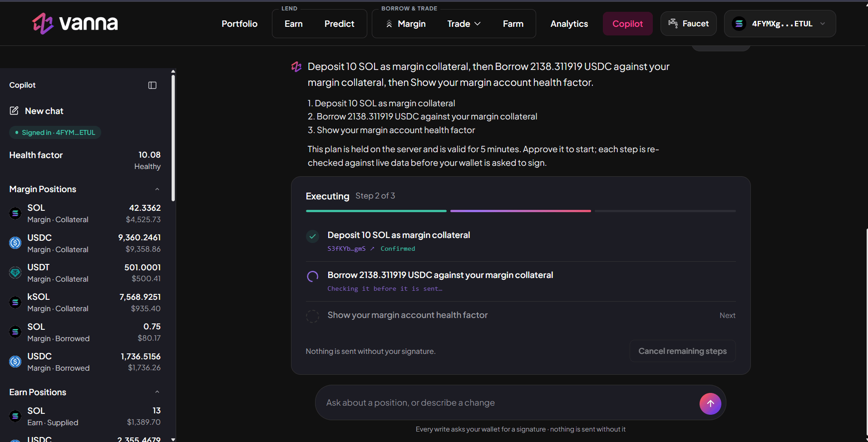The image size is (868, 442).
Task: Select the SOL 0.75 borrowed row
Action: coord(85,332)
